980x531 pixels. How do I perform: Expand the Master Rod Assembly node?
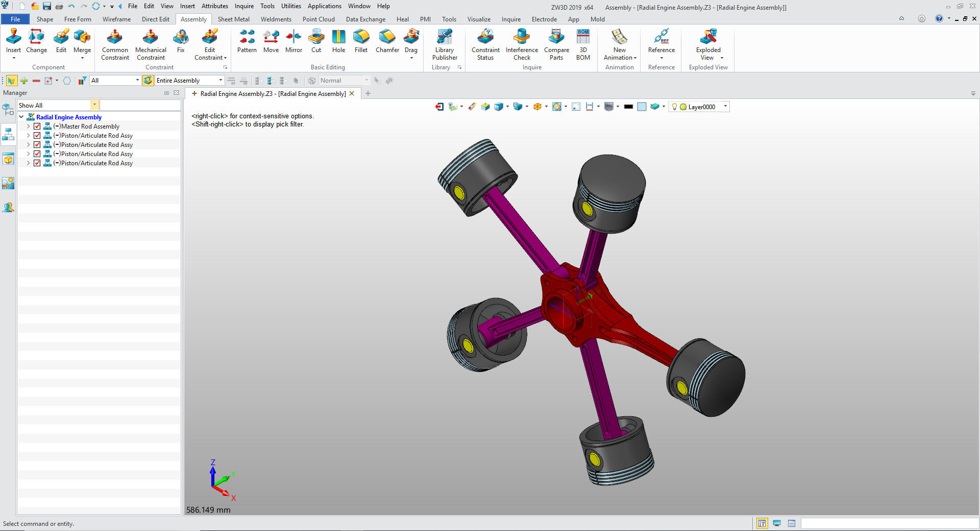pyautogui.click(x=28, y=127)
